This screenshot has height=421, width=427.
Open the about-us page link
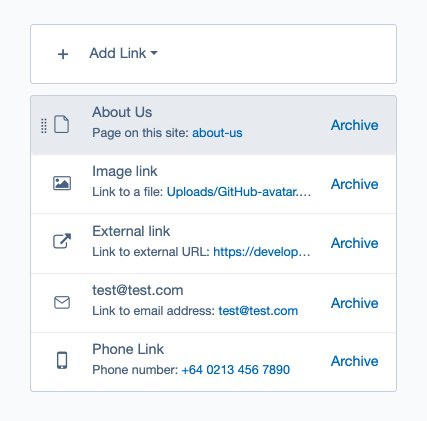[217, 133]
